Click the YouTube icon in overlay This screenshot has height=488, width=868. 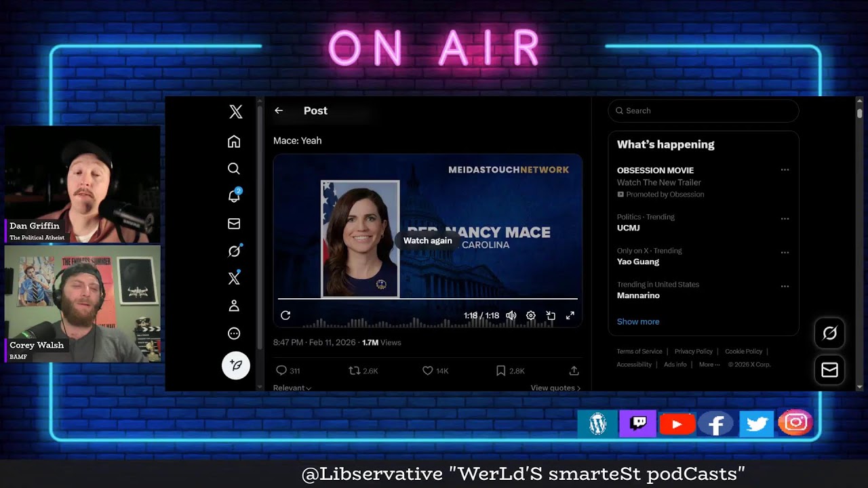click(677, 424)
